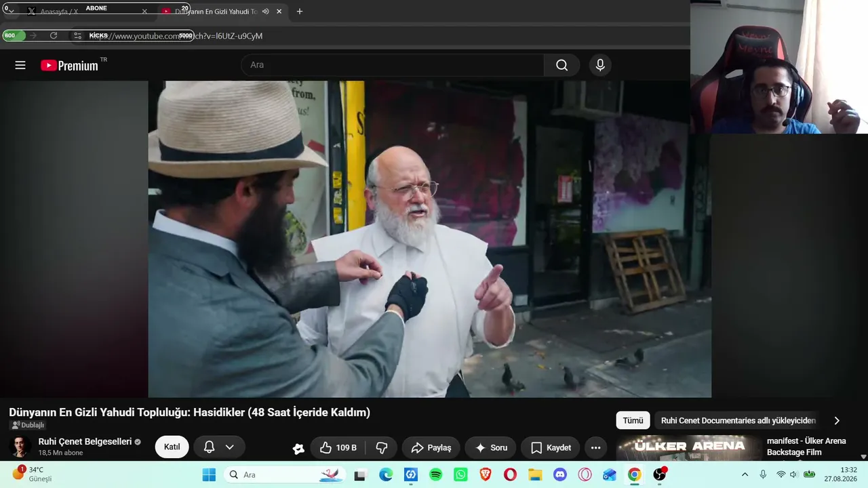The height and width of the screenshot is (488, 868).
Task: Click the magnifier search button beside Ara
Action: tap(561, 65)
